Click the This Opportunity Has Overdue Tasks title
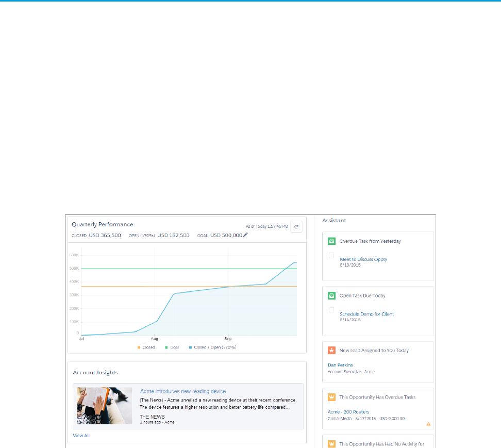 point(377,397)
